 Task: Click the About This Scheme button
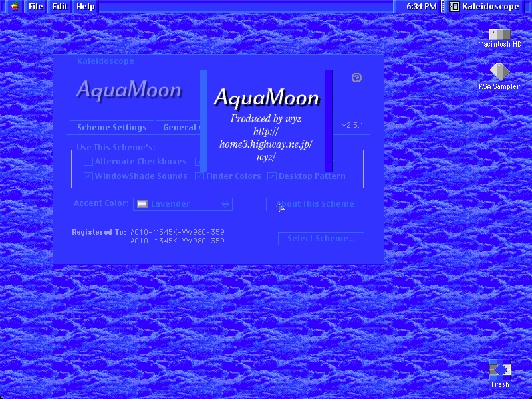pyautogui.click(x=315, y=204)
